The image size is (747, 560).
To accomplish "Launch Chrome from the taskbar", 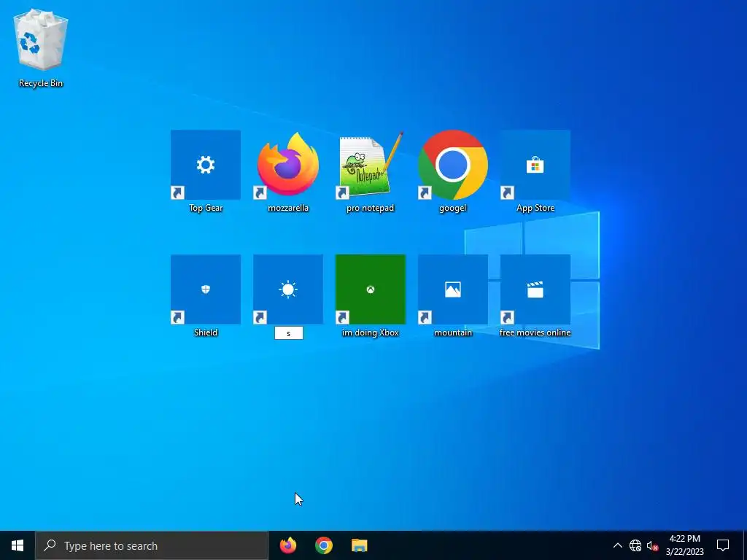I will 323,545.
